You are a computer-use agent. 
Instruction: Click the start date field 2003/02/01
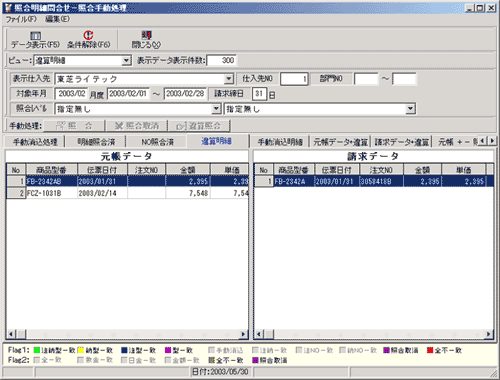coord(128,94)
